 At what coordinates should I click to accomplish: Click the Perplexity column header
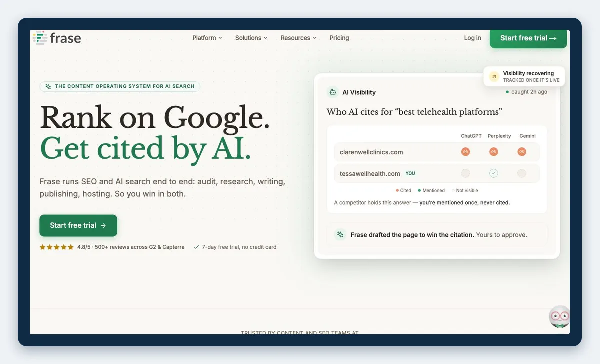[499, 136]
